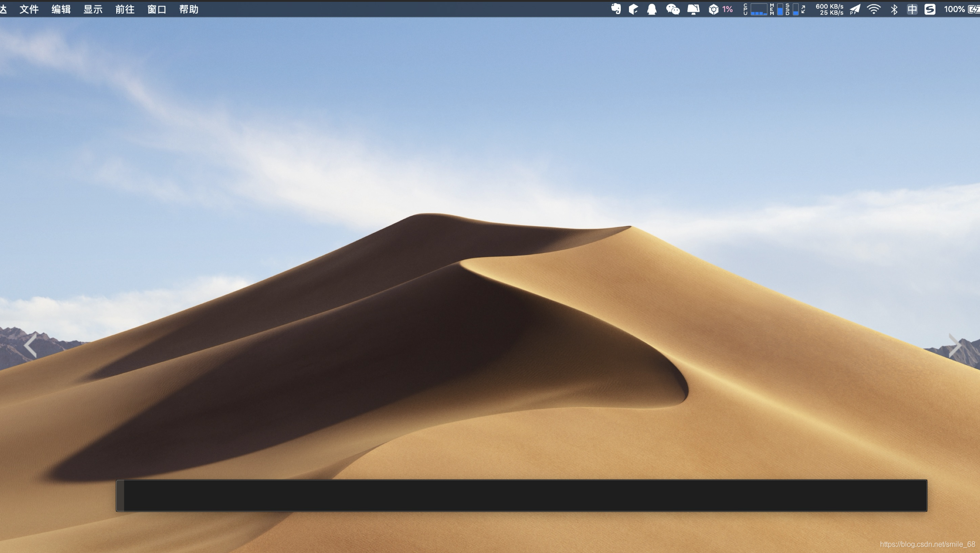Open the 帮助 menu
This screenshot has height=553, width=980.
click(x=189, y=9)
